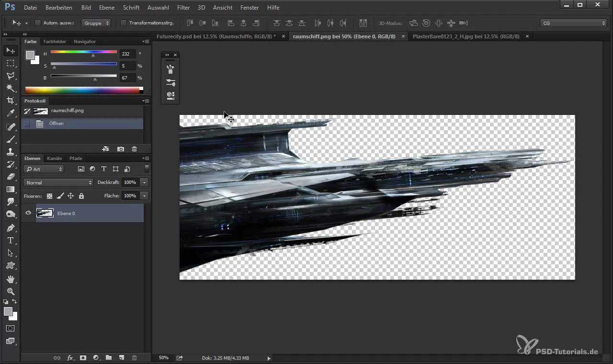Create new snapshot in Protokoll panel
Screen dimensions: 613x364
[x=121, y=149]
